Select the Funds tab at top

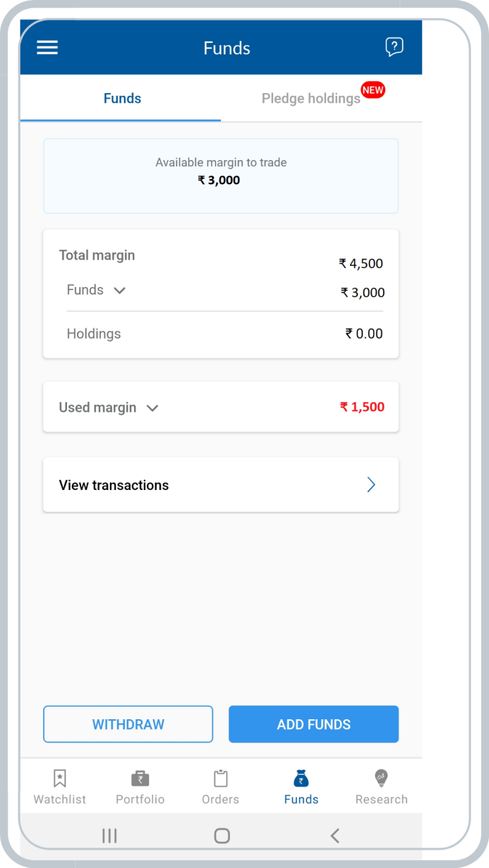[122, 99]
